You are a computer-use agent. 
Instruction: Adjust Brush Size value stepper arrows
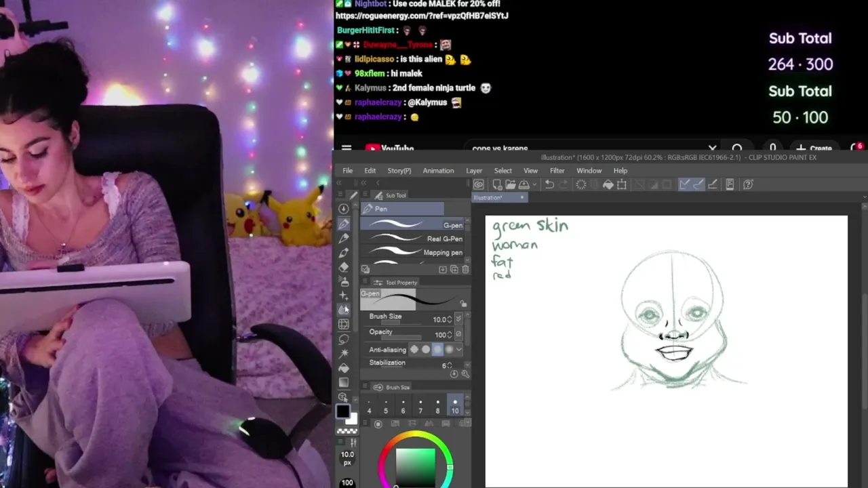click(x=449, y=319)
